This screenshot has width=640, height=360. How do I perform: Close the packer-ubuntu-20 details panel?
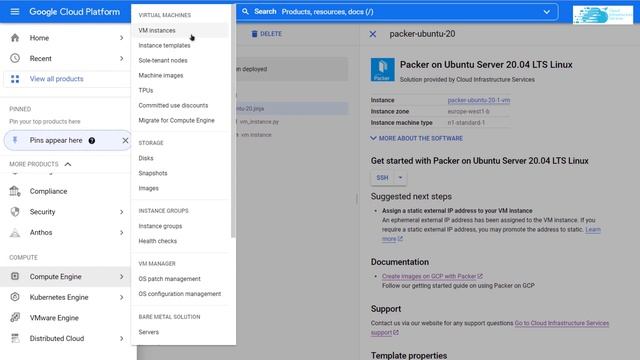tap(373, 34)
